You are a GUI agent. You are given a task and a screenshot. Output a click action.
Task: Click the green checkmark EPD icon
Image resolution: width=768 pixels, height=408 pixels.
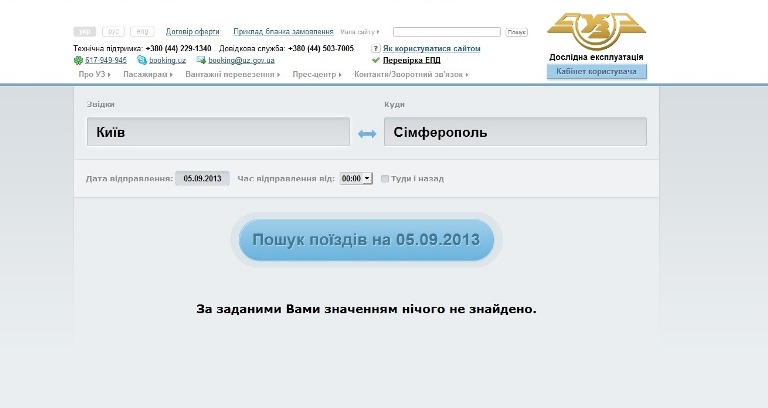(x=375, y=60)
